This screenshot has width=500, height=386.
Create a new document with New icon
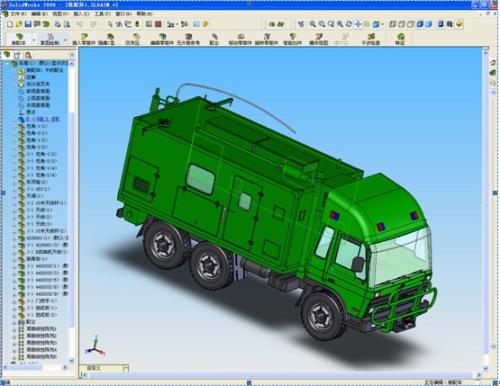tap(10, 24)
